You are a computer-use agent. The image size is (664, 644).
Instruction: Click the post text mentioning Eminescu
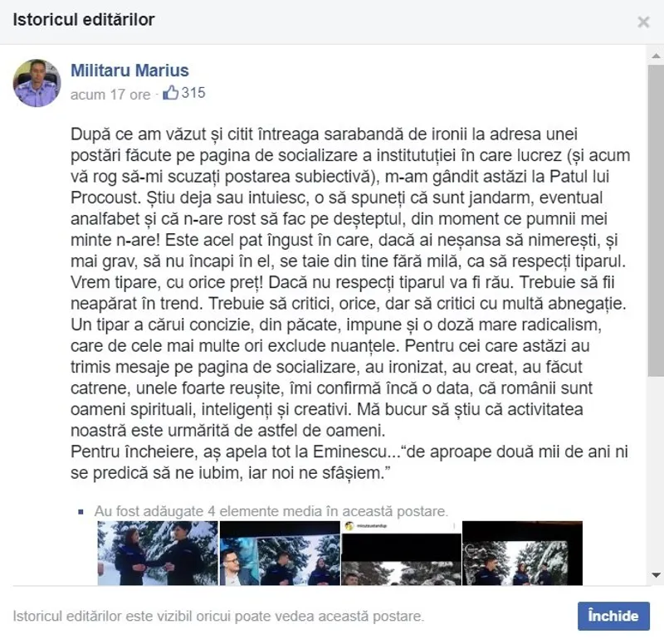(349, 462)
